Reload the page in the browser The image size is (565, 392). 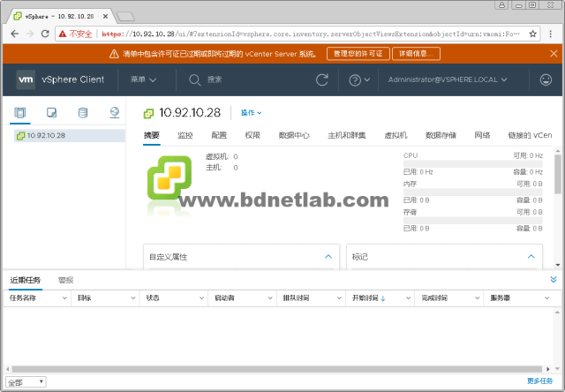click(45, 34)
